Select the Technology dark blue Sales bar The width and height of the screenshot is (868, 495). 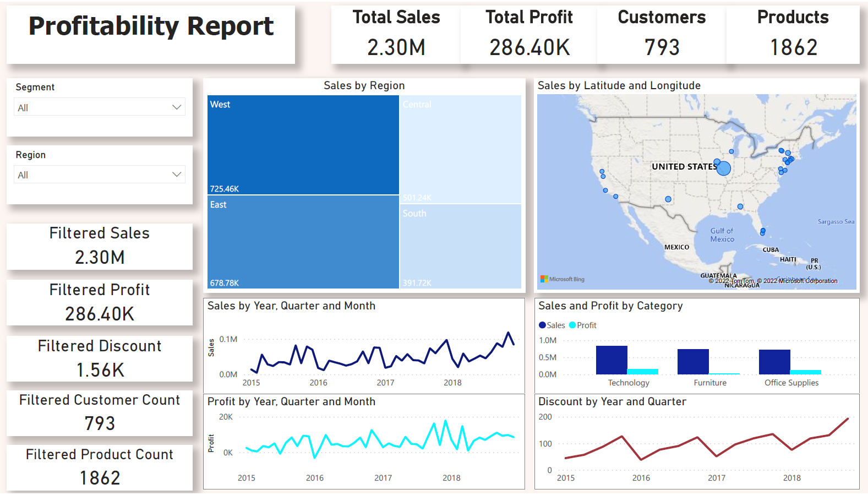[612, 360]
